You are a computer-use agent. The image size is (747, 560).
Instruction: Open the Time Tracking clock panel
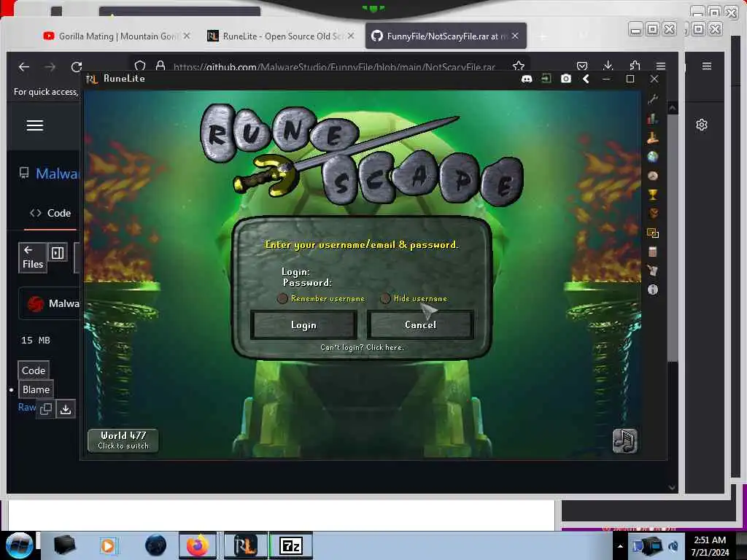click(653, 176)
